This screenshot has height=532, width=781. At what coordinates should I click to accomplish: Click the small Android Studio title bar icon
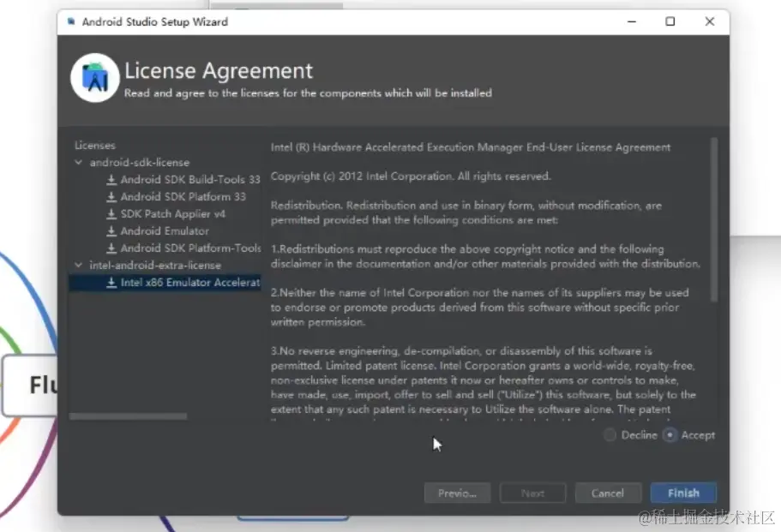point(70,21)
